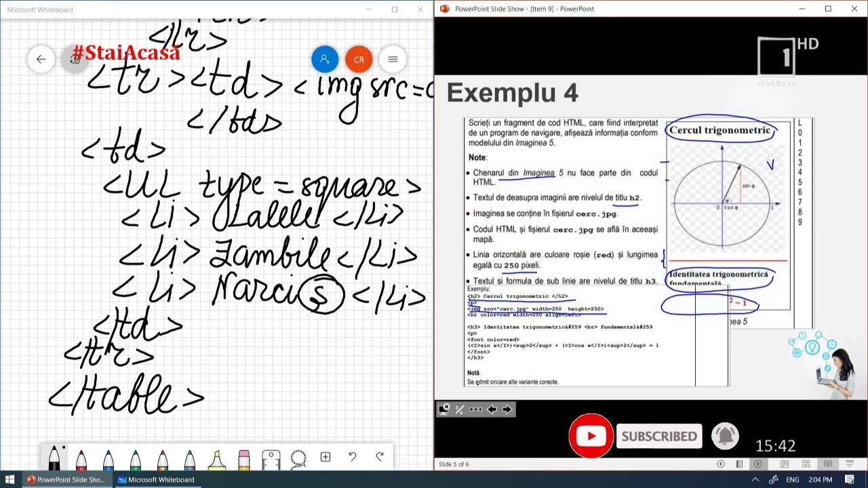Select the lasso selection tool
The width and height of the screenshot is (868, 488).
tap(298, 460)
